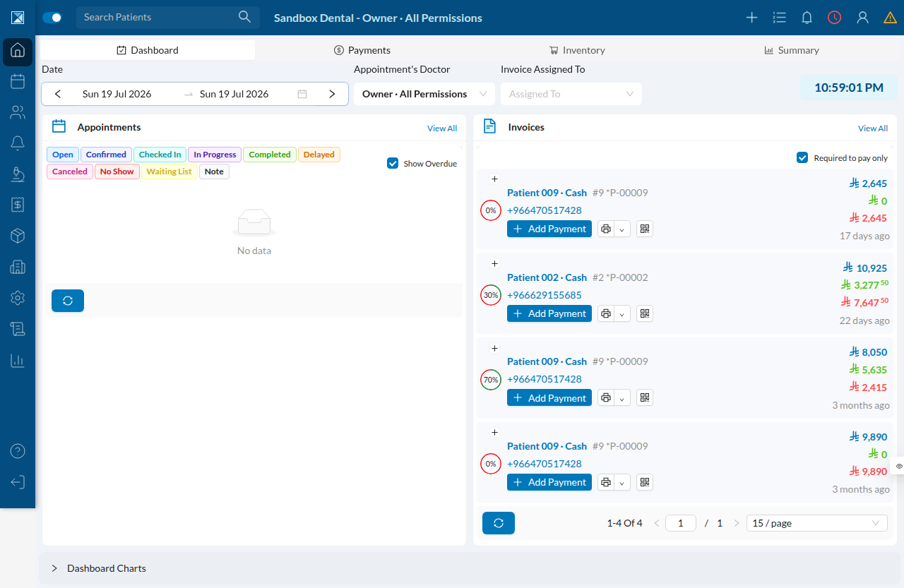Click the 30% paid progress circle
Screen dimensions: 904x588
491,295
